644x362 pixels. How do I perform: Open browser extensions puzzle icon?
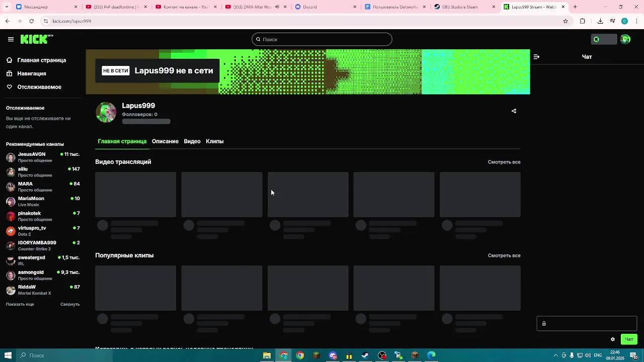[x=583, y=21]
